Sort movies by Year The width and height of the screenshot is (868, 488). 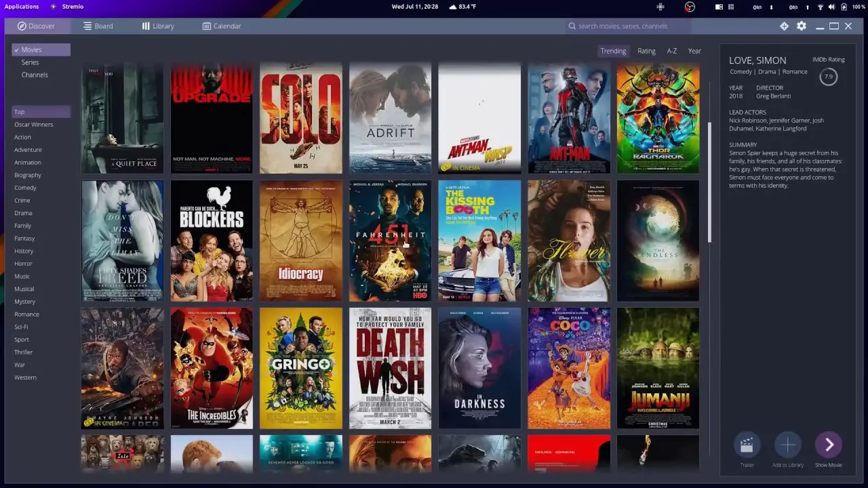click(694, 51)
